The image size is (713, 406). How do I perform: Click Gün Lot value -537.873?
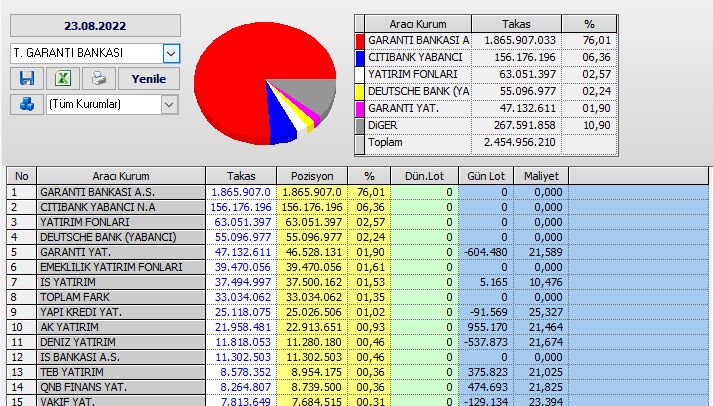pyautogui.click(x=486, y=342)
